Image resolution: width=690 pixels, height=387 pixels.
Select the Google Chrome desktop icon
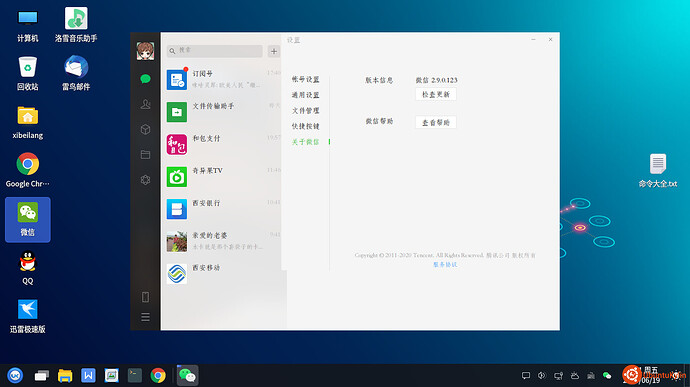[28, 170]
